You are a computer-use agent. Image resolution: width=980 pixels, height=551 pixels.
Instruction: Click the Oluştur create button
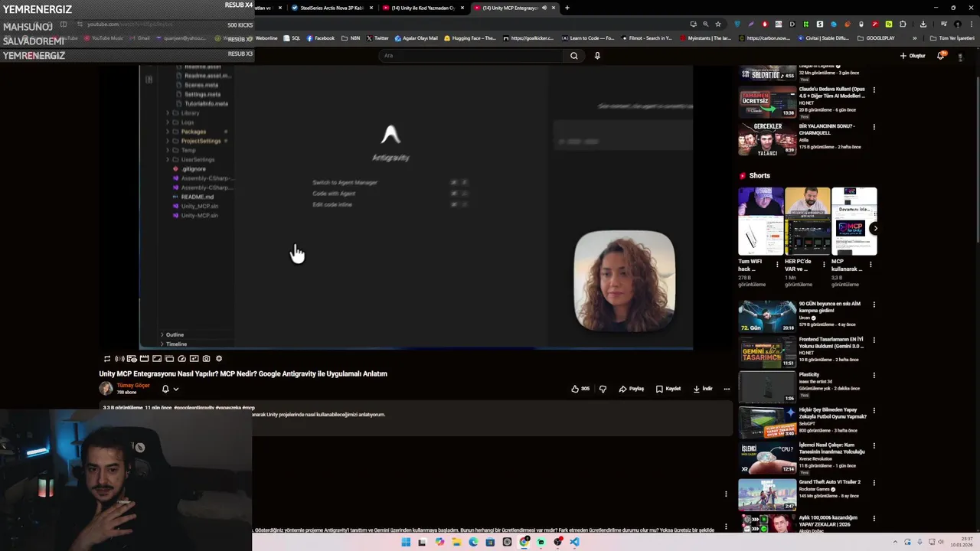tap(913, 55)
